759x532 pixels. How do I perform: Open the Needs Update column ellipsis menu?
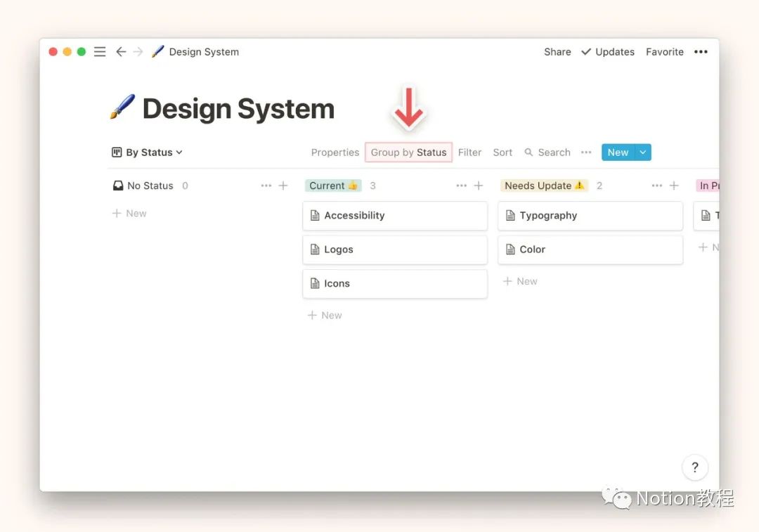[x=656, y=186]
